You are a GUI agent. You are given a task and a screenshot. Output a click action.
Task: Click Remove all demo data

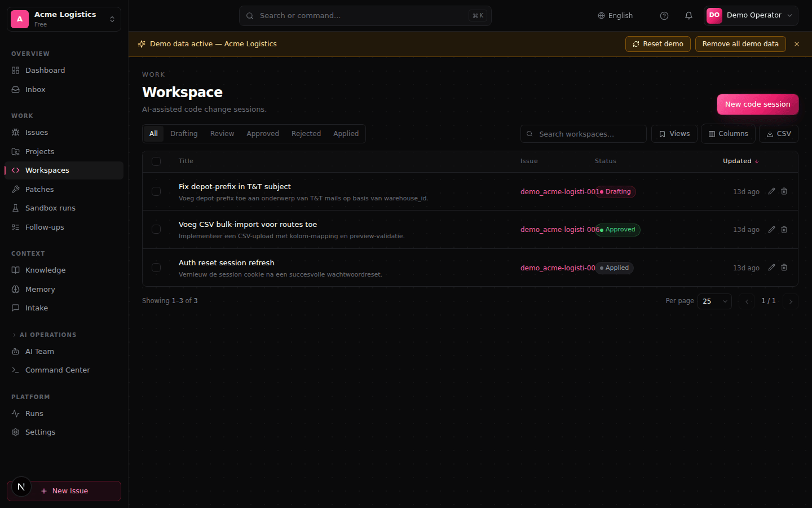(x=740, y=44)
